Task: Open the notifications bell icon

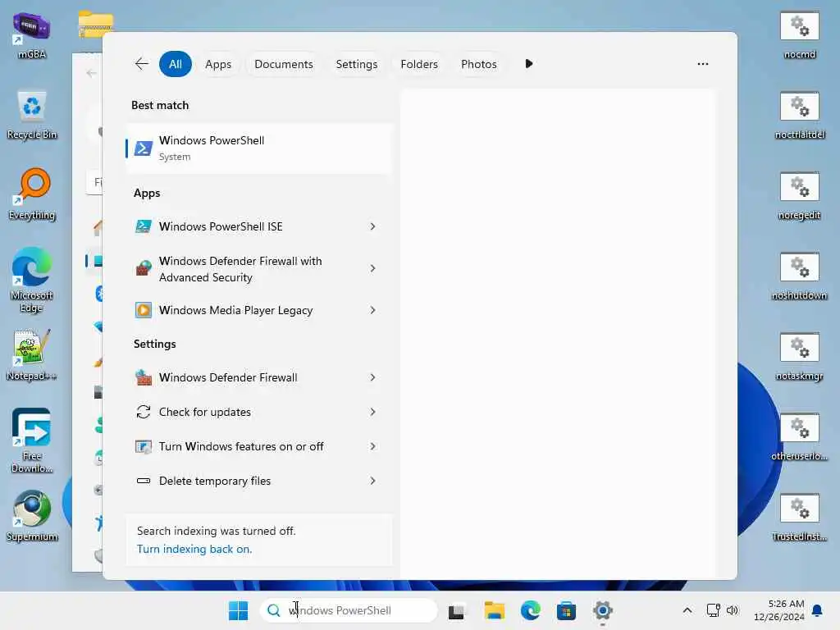Action: (818, 610)
